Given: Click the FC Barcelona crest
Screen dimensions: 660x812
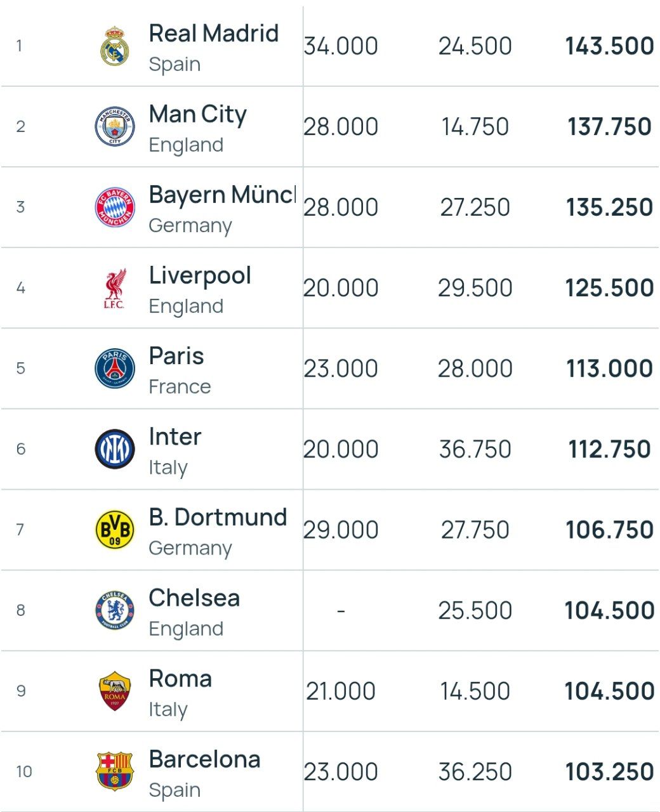Looking at the screenshot, I should tap(115, 771).
